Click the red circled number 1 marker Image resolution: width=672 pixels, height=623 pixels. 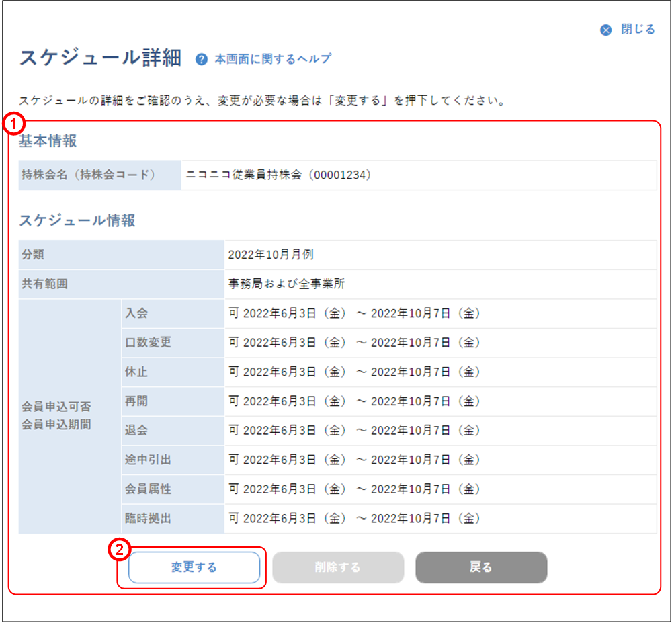click(15, 124)
